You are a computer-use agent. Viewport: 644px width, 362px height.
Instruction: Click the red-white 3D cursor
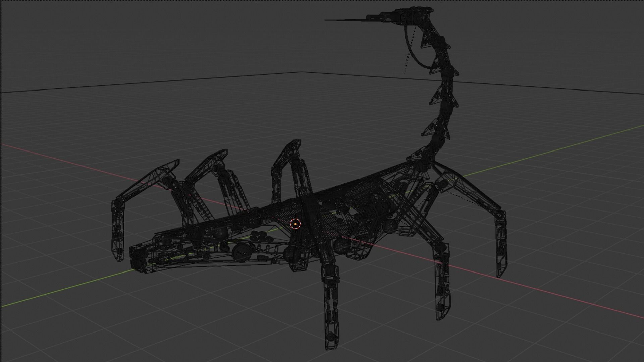(x=295, y=224)
